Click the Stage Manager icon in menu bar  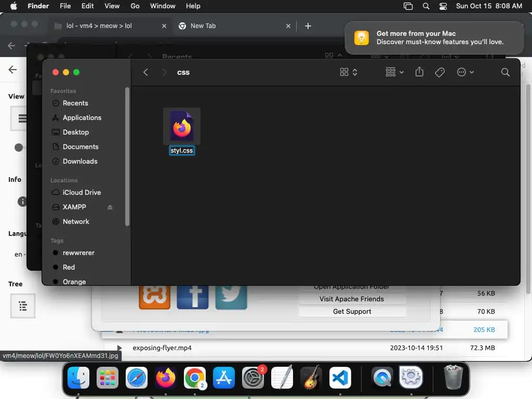click(408, 6)
